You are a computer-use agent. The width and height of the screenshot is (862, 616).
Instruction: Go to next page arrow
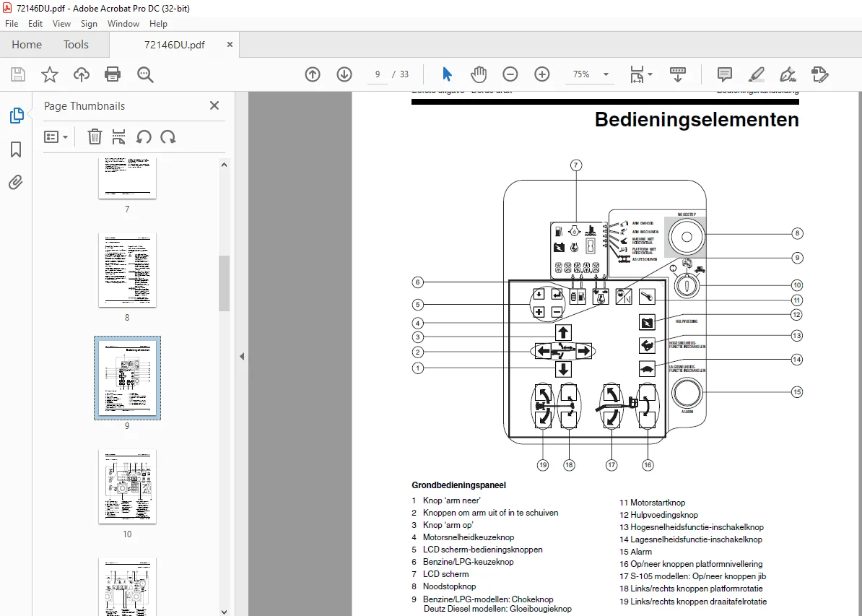pos(344,74)
